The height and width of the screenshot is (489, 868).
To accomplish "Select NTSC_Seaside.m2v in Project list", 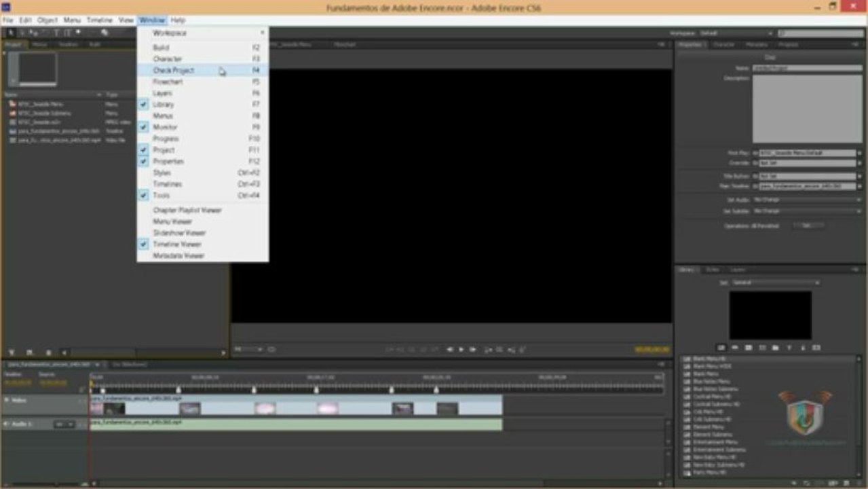I will (x=39, y=122).
